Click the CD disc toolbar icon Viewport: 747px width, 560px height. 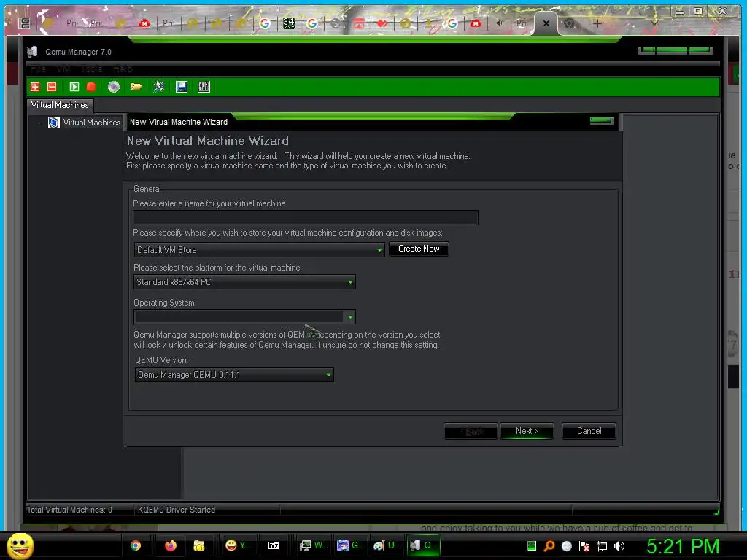click(114, 87)
